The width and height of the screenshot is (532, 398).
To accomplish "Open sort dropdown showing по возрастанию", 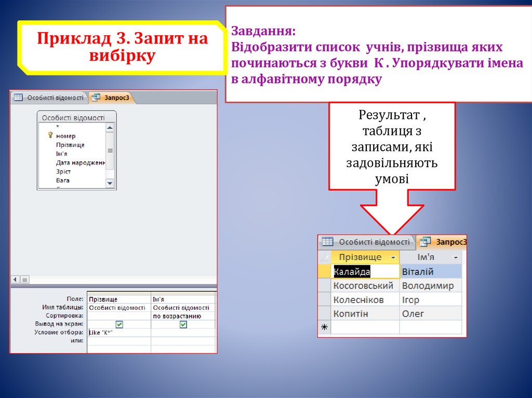I will pyautogui.click(x=183, y=316).
